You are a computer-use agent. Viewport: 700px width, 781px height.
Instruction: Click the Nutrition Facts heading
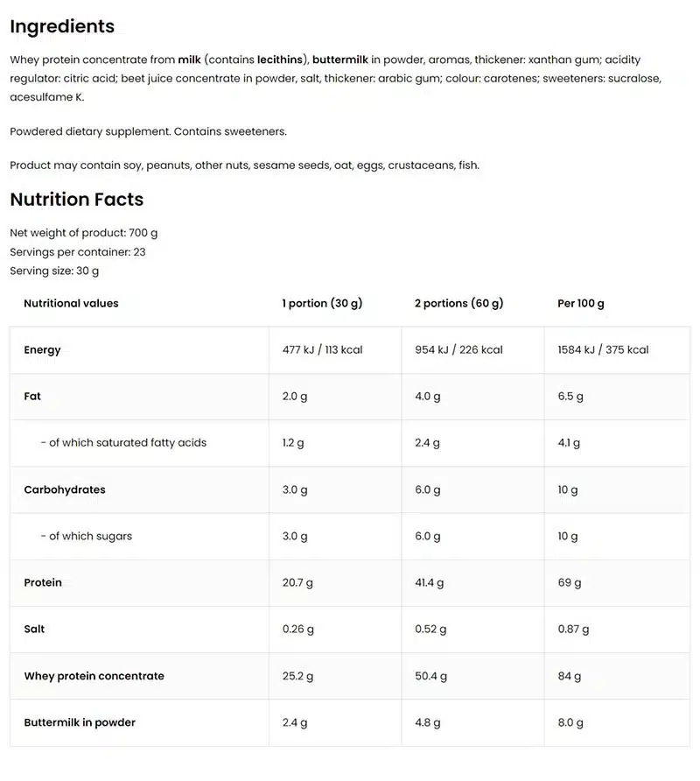click(76, 200)
